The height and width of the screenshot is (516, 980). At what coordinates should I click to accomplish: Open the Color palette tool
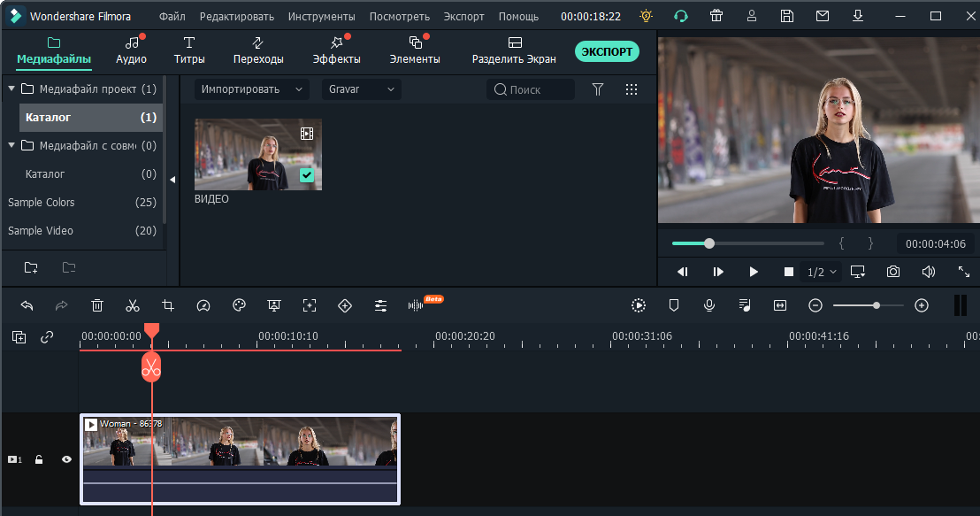[x=239, y=305]
